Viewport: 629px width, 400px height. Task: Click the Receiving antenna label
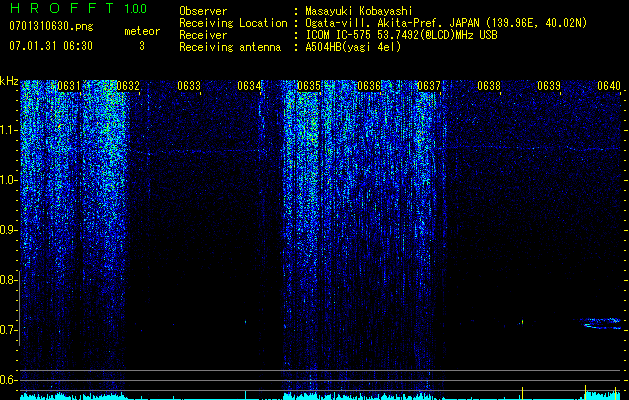coord(230,47)
